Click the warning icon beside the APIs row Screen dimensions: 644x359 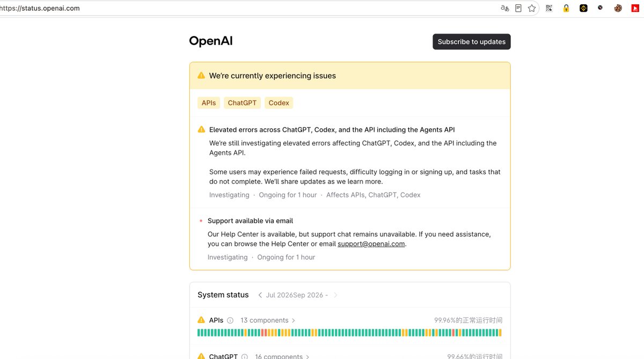201,320
